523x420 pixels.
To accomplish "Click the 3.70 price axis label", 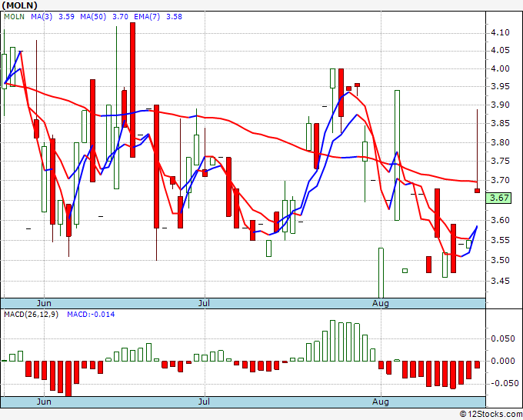I will (500, 181).
